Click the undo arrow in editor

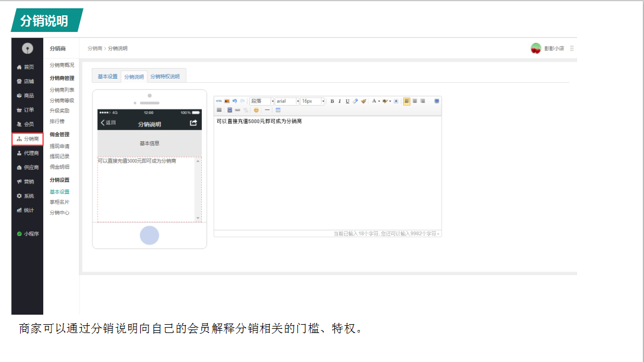234,101
